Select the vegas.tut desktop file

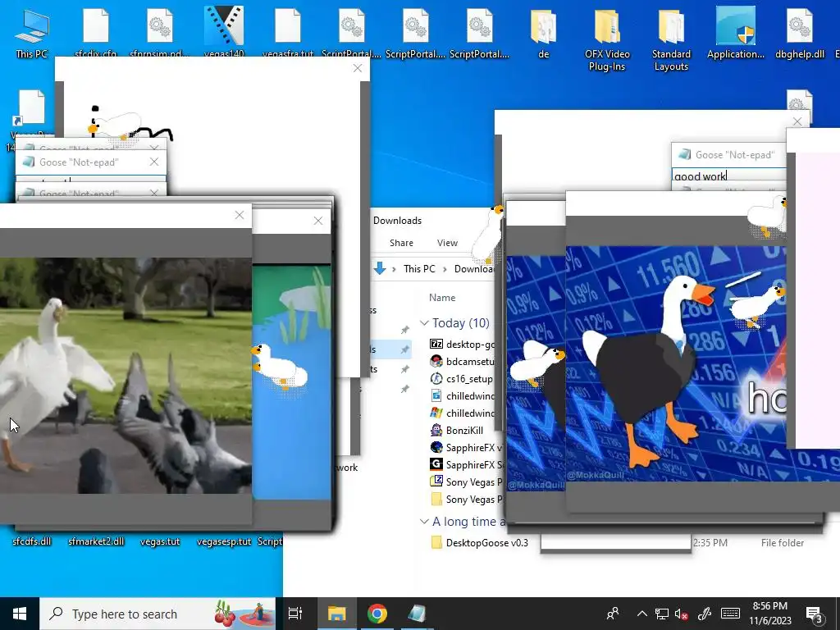(160, 541)
